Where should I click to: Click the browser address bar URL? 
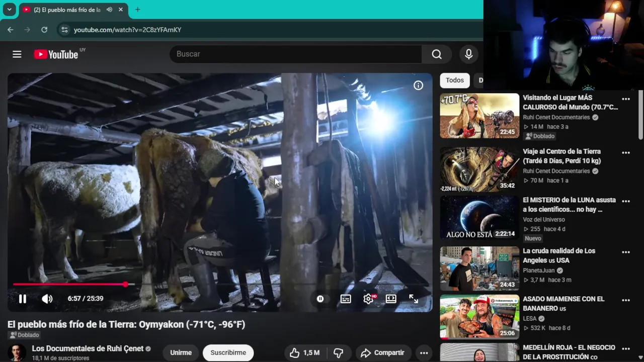tap(127, 30)
